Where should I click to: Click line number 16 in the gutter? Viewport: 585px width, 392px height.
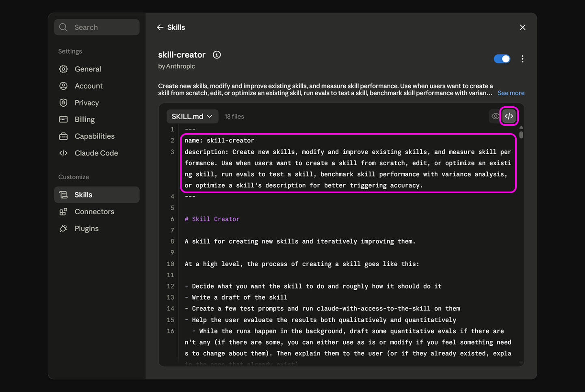[x=171, y=331]
